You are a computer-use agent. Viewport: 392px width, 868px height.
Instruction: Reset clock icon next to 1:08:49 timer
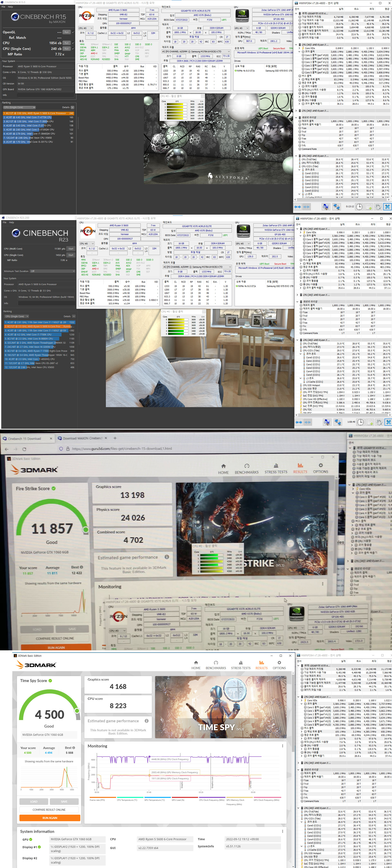pos(360,422)
